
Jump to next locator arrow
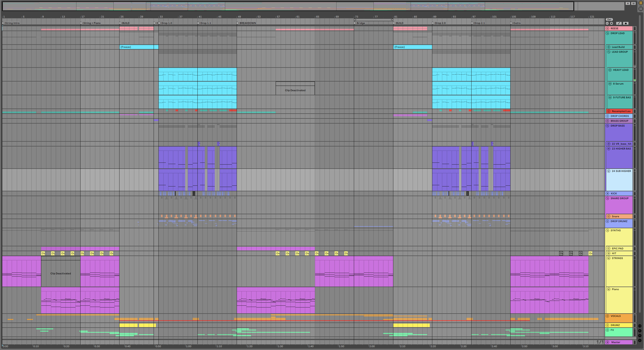pyautogui.click(x=611, y=23)
